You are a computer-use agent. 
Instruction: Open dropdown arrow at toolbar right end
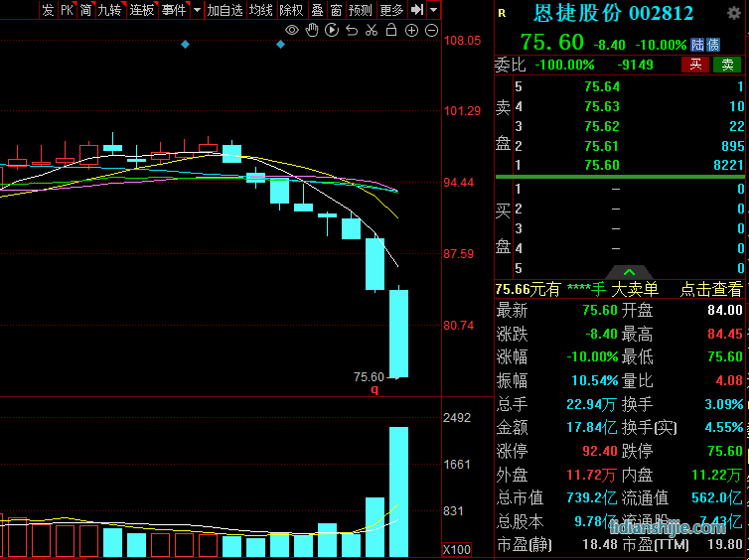point(435,10)
